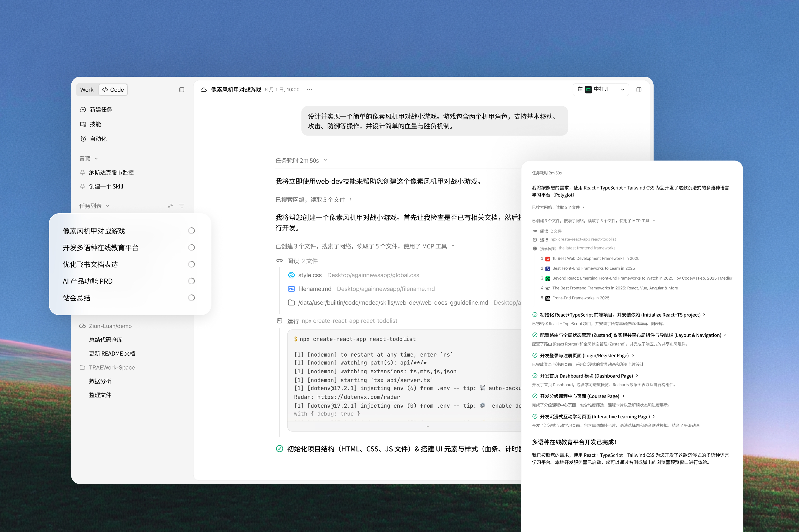This screenshot has height=532, width=799.
Task: Collapse the 任务列表 section chevron
Action: (107, 206)
